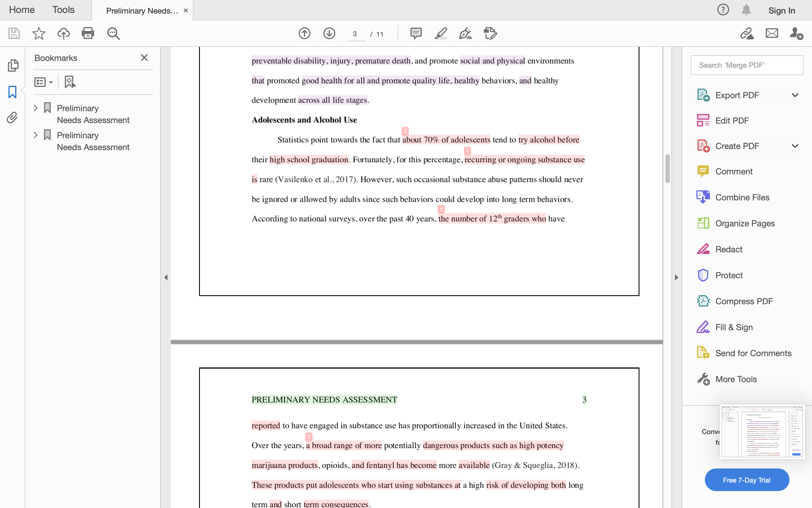The height and width of the screenshot is (508, 812).
Task: Click the 'PRELIMINARY NEEDS ASSESSMENT' page header
Action: [x=325, y=399]
